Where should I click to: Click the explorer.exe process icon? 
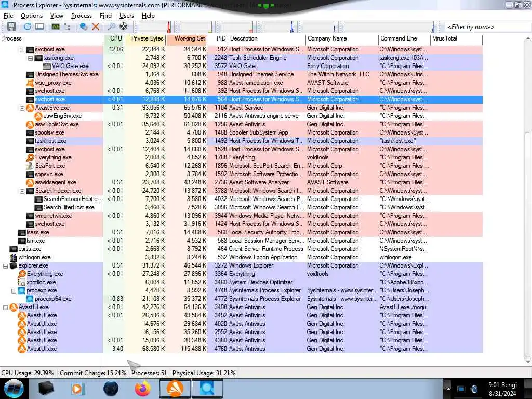[x=14, y=265]
